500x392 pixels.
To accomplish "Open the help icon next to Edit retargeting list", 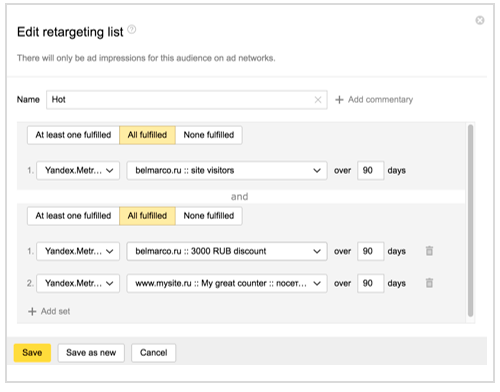I will click(x=132, y=30).
